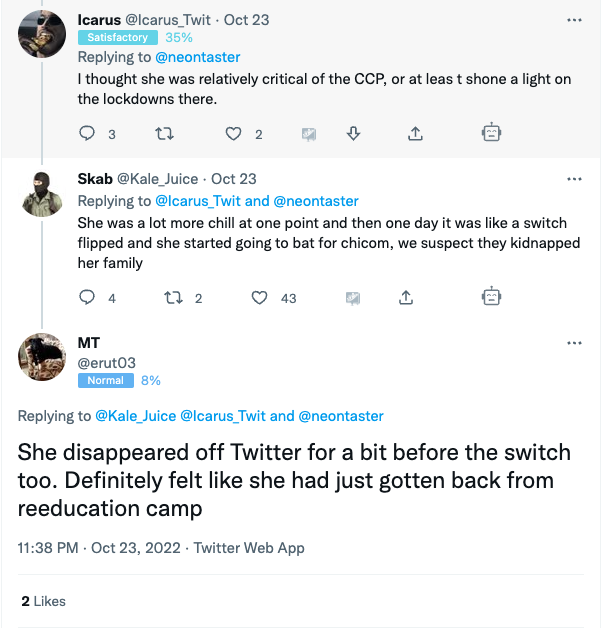602x628 pixels.
Task: Like Skab's tweet with 43 likes
Action: (259, 298)
